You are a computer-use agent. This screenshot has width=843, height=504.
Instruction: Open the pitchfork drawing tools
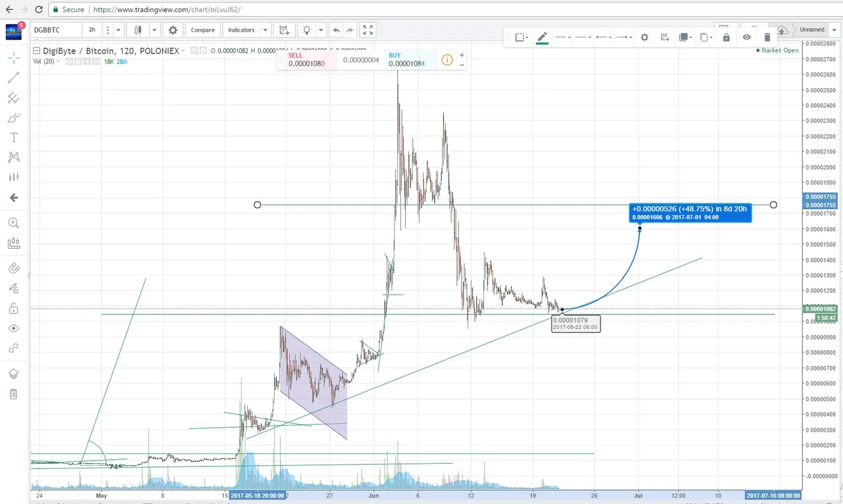13,98
